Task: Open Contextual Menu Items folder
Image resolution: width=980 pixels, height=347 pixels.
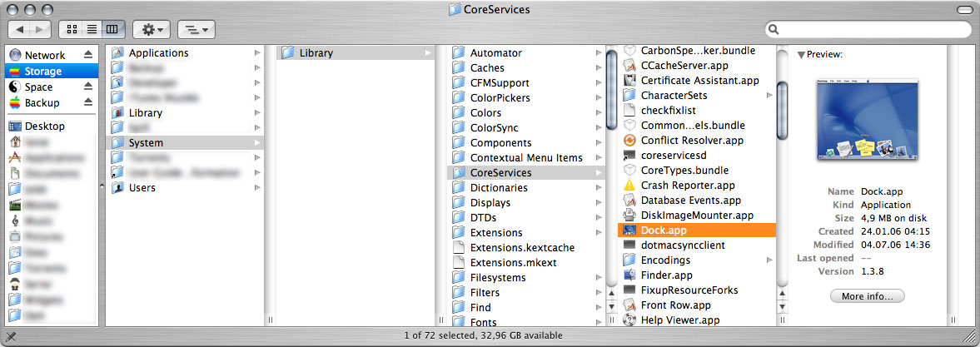Action: point(526,158)
